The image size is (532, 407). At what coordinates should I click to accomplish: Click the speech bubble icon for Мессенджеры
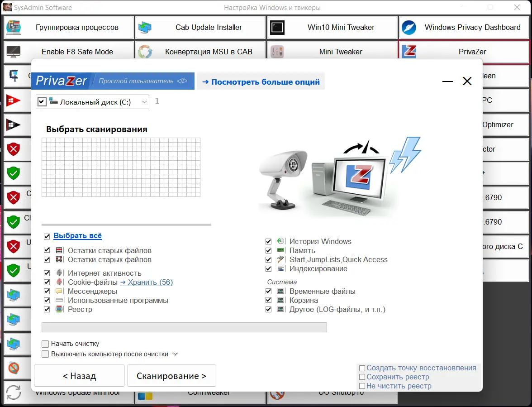(x=59, y=291)
